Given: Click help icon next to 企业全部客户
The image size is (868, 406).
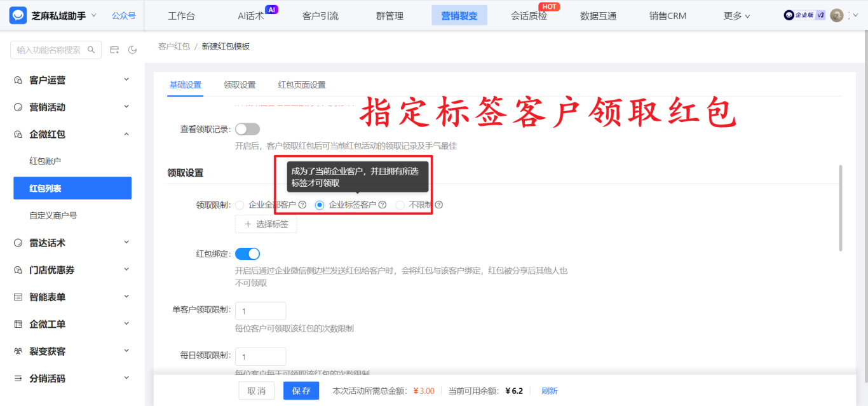Looking at the screenshot, I should tap(302, 205).
